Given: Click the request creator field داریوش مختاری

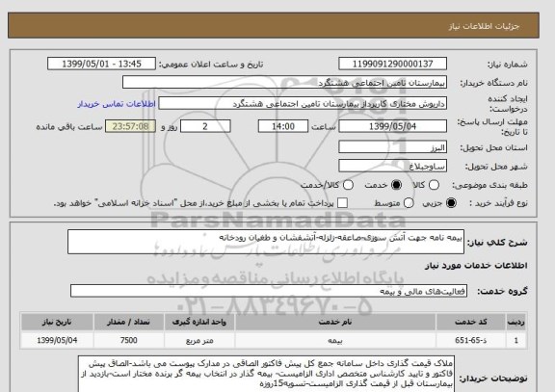Looking at the screenshot, I should pos(303,104).
